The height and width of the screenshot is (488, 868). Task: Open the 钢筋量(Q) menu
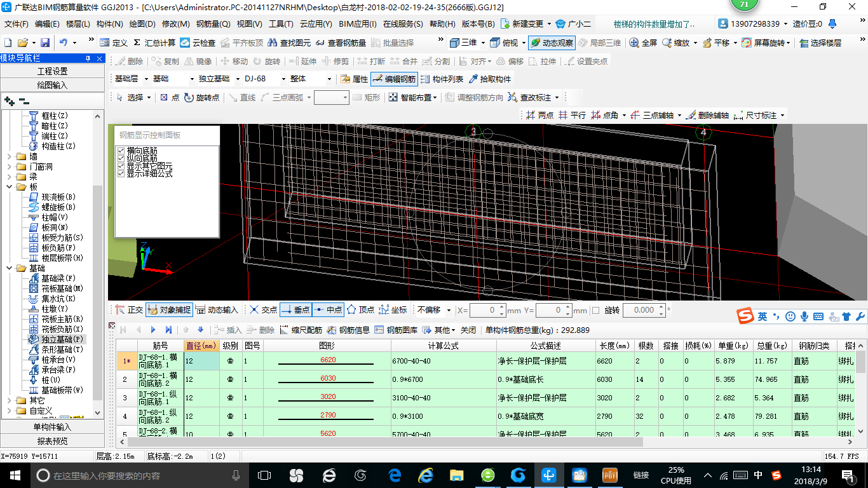tap(213, 24)
